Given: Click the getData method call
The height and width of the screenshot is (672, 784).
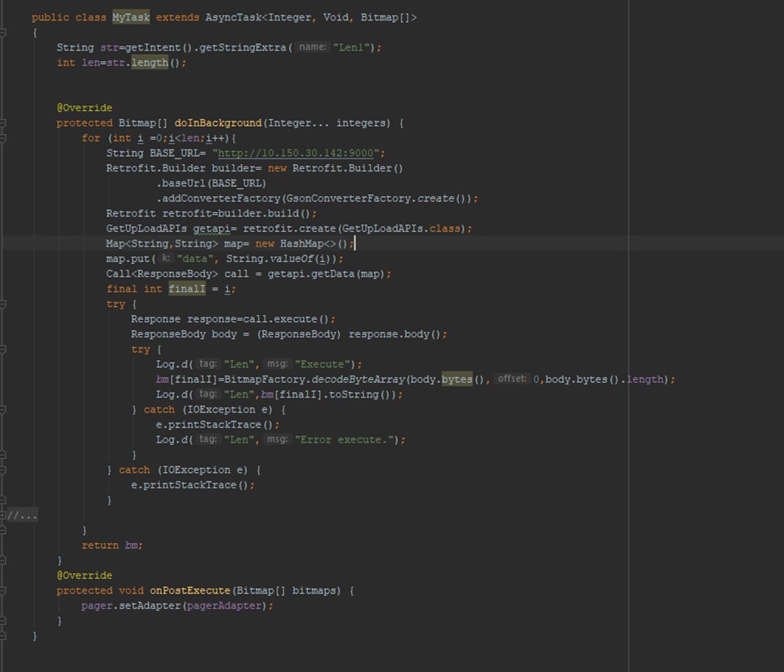Looking at the screenshot, I should tap(332, 274).
